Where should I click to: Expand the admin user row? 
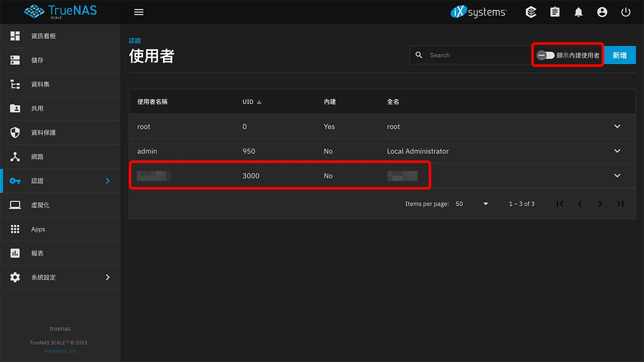tap(617, 151)
